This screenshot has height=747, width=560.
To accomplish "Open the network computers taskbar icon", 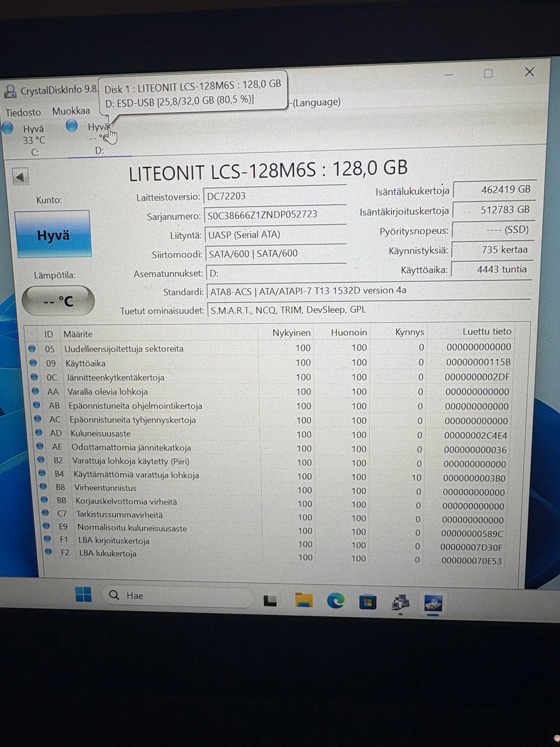I will click(x=401, y=603).
